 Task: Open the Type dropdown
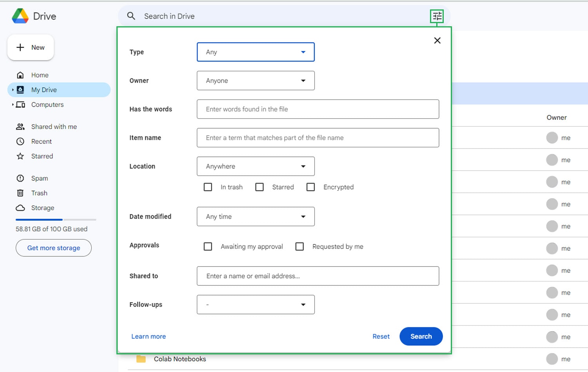coord(255,52)
